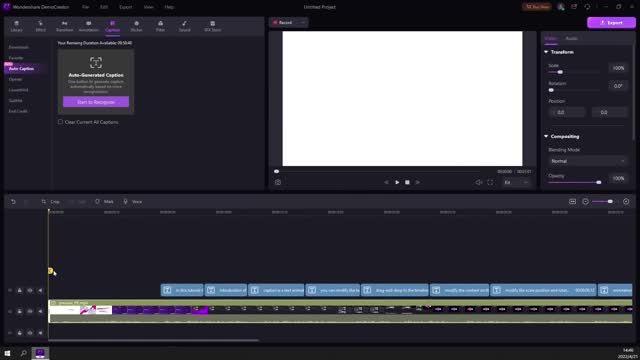The image size is (640, 360).
Task: Select the LowerThird caption category
Action: tap(18, 90)
